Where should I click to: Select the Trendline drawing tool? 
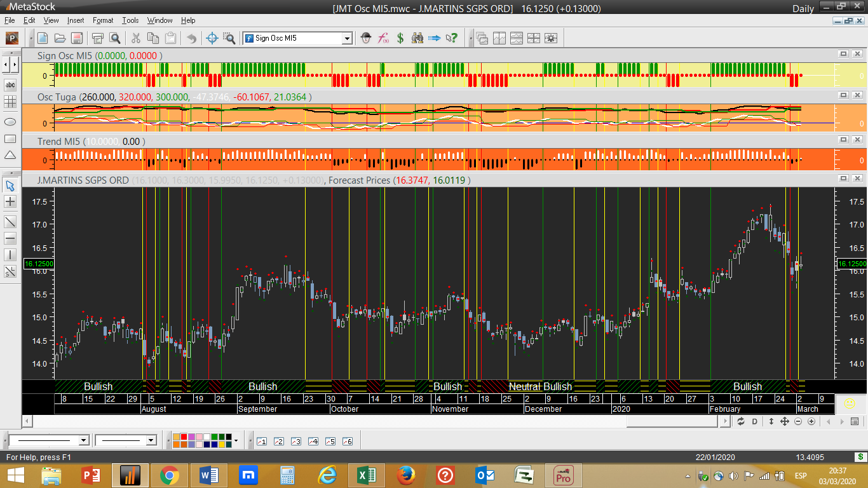coord(10,222)
